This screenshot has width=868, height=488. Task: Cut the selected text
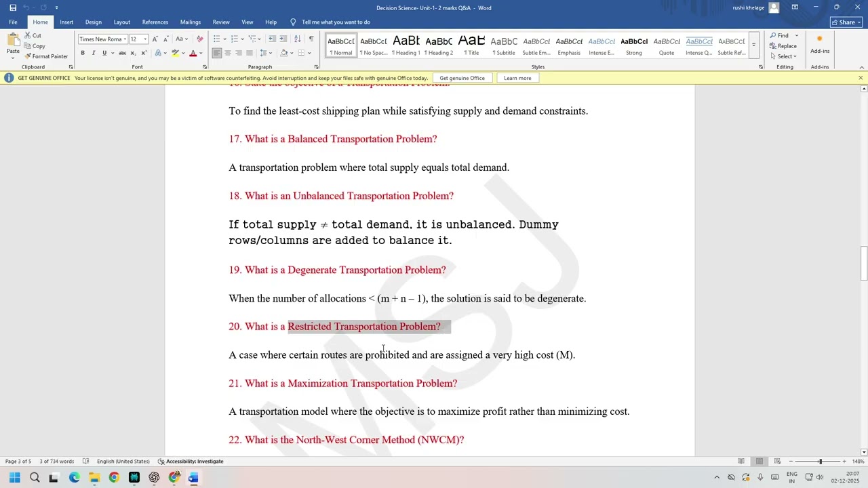click(x=33, y=35)
